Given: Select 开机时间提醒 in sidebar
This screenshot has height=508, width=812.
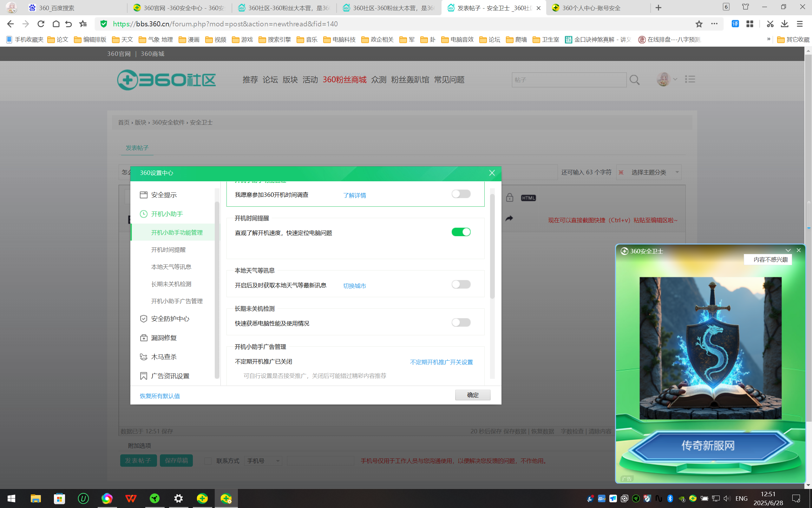Looking at the screenshot, I should [x=168, y=250].
